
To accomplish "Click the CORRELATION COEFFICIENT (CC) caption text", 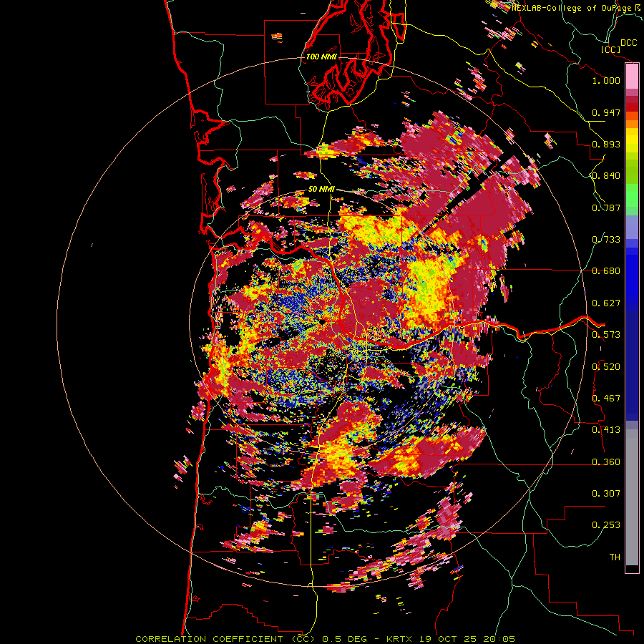I will (225, 639).
